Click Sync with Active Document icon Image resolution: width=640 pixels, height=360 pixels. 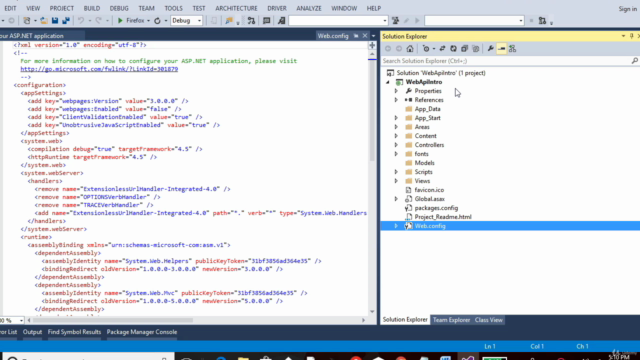point(442,49)
